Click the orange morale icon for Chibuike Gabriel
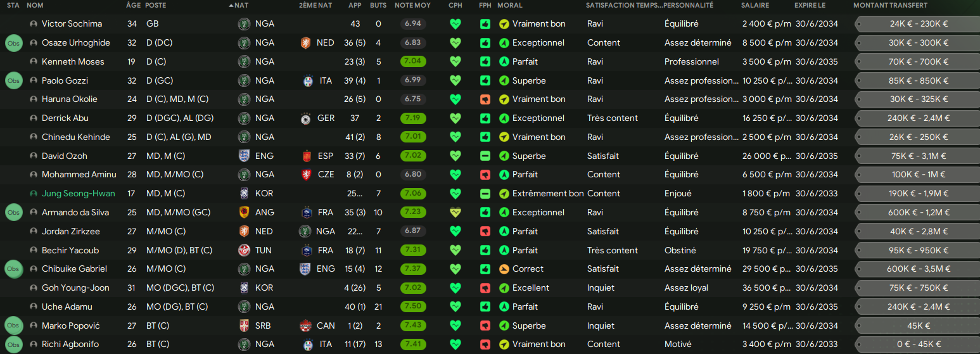This screenshot has width=980, height=354. 504,269
